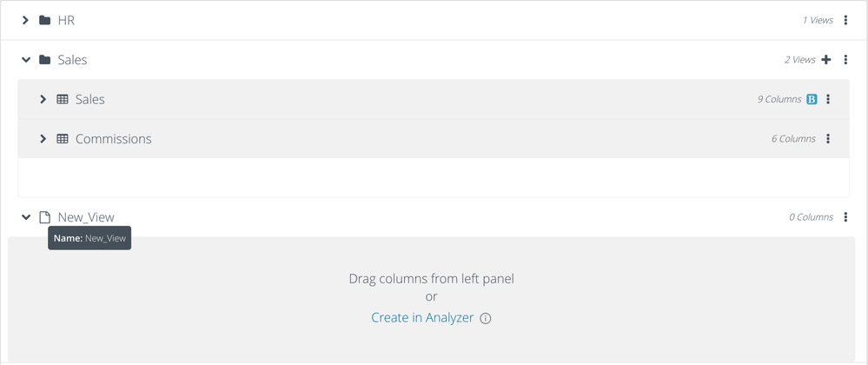Viewport: 868px width, 365px height.
Task: Select the New_View name label
Action: click(x=86, y=217)
